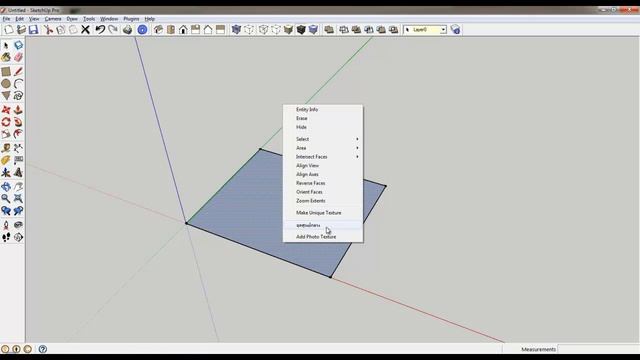Open the Plugins menu

(x=131, y=19)
